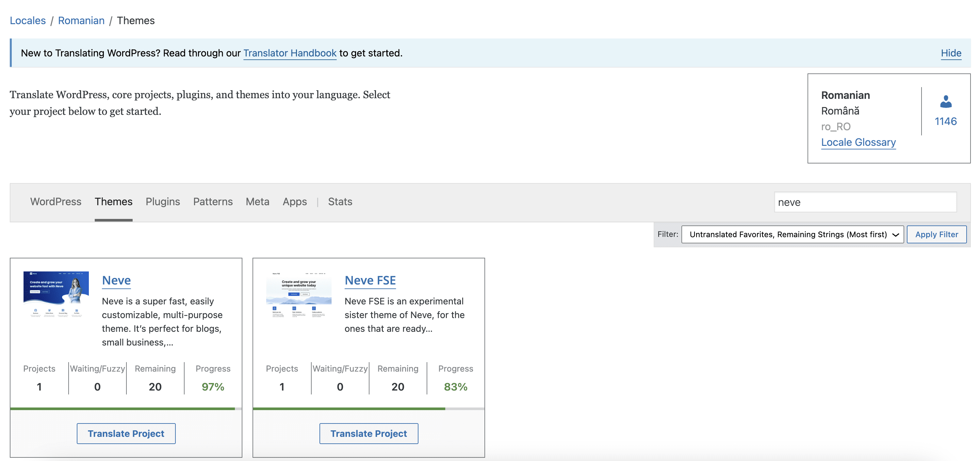Open the Locale Glossary link

[858, 142]
